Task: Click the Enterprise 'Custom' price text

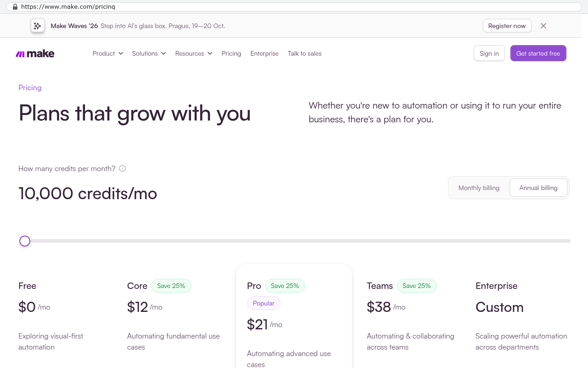Action: [x=499, y=307]
